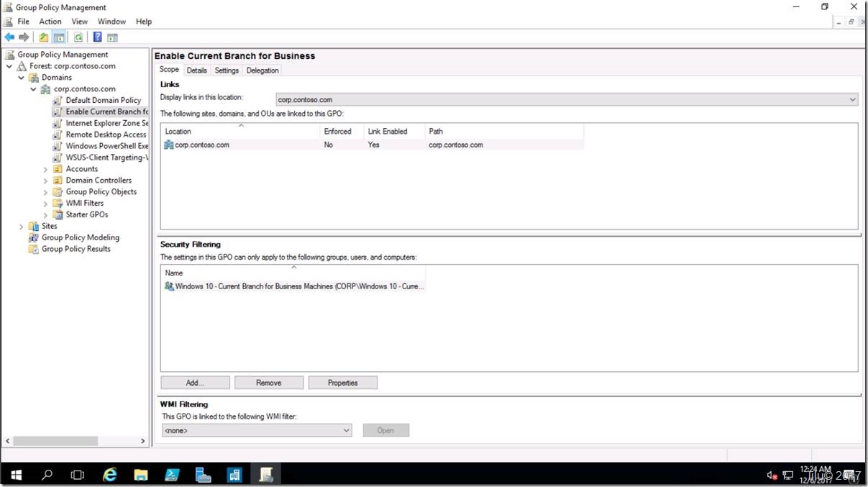Collapse the Forest: corp.contoso.com node
Viewport: 868px width, 487px height.
tap(9, 66)
